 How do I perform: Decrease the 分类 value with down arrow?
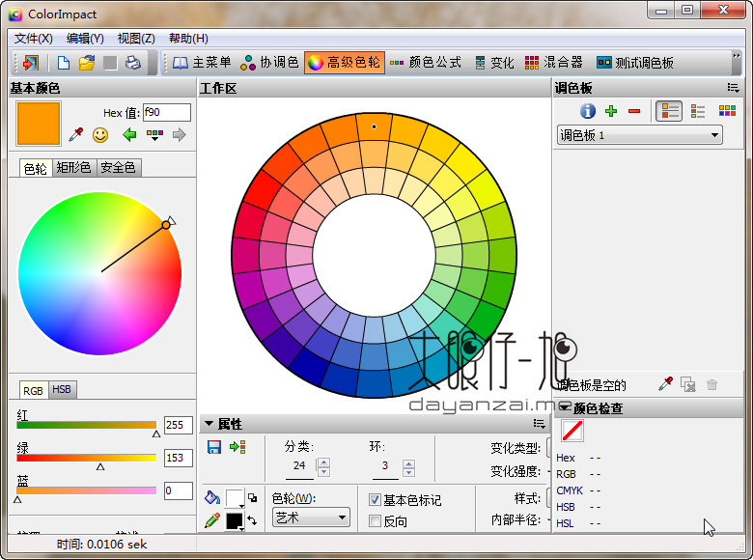click(x=324, y=471)
